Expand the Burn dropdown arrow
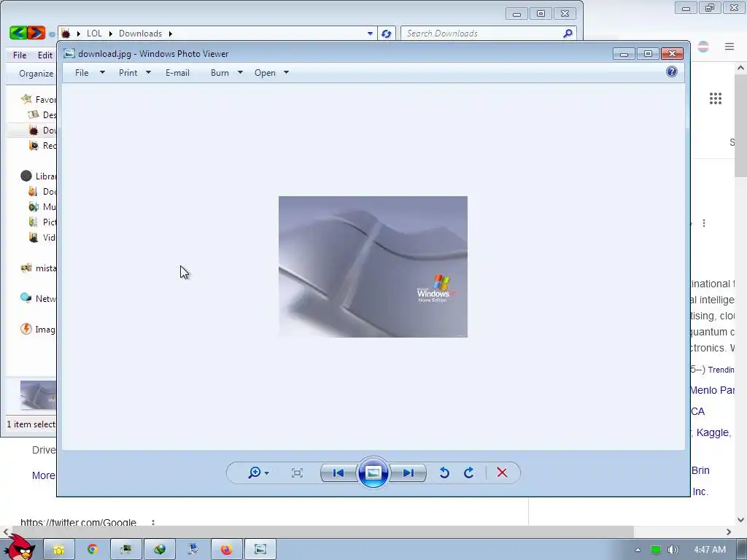The width and height of the screenshot is (747, 560). point(240,72)
